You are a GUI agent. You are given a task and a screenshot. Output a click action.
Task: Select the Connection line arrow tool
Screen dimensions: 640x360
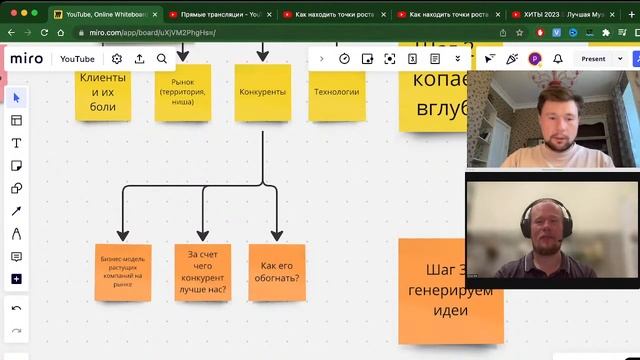[x=16, y=211]
